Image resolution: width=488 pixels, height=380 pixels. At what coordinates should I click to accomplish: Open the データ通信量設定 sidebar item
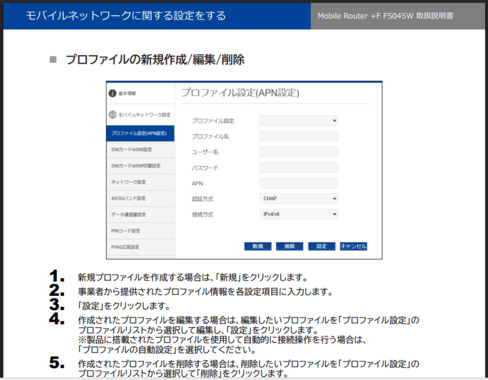pos(140,215)
